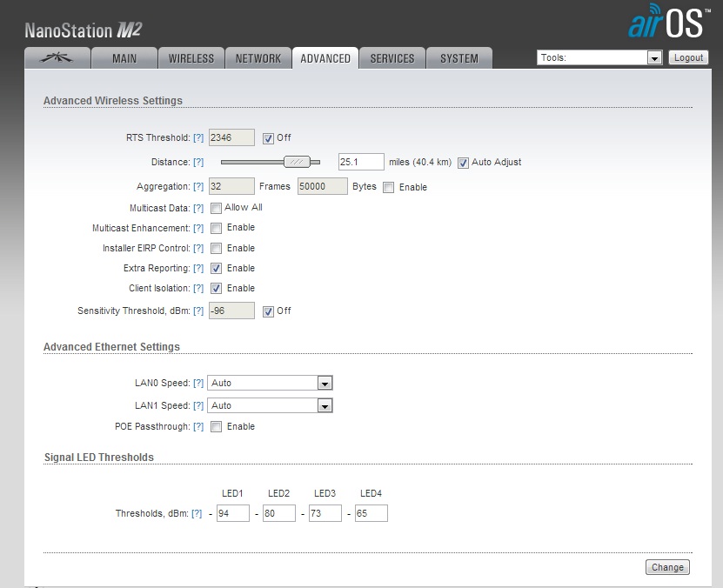Expand the Tools dropdown
Viewport: 723px width, 588px height.
[x=599, y=57]
